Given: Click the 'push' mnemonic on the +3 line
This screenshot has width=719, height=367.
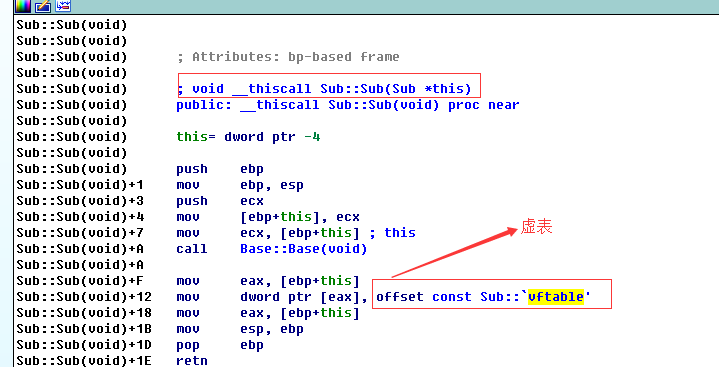Looking at the screenshot, I should tap(192, 201).
